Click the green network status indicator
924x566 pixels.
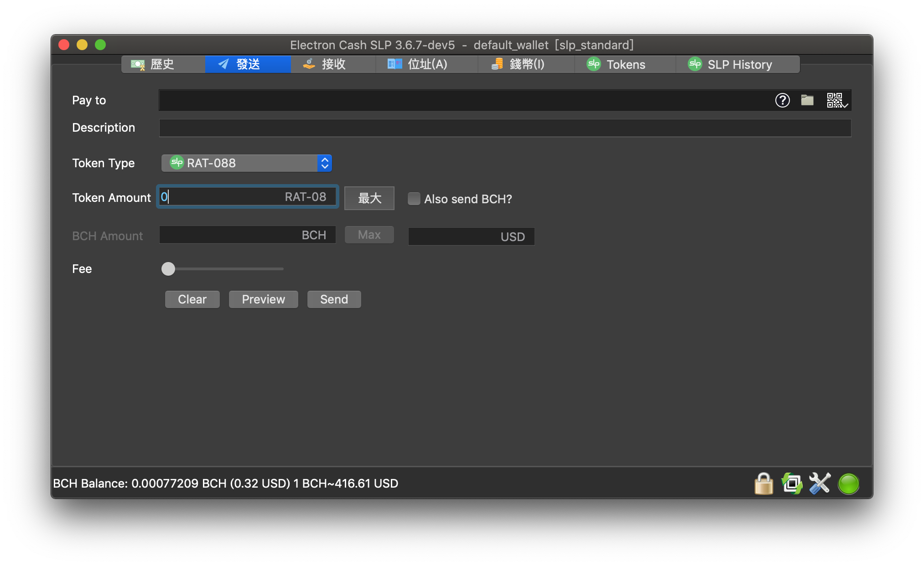(x=848, y=484)
